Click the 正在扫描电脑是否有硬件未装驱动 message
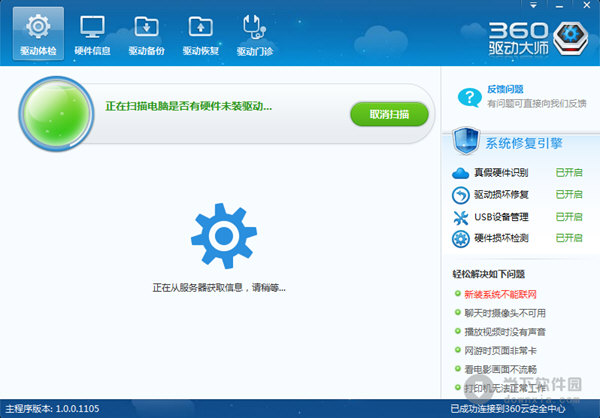Image resolution: width=600 pixels, height=418 pixels. coord(189,106)
